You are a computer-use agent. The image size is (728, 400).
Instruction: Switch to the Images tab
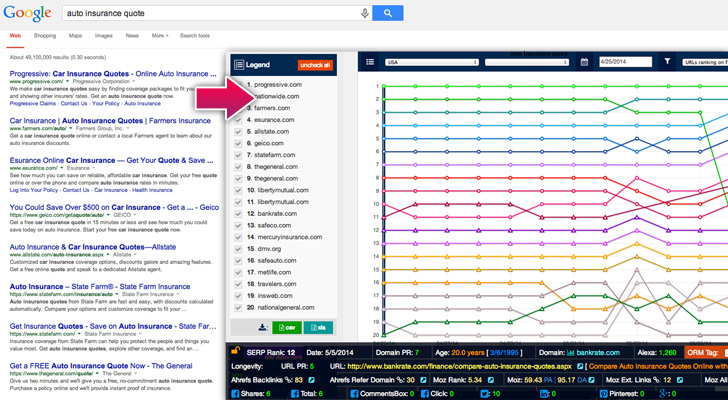click(104, 36)
